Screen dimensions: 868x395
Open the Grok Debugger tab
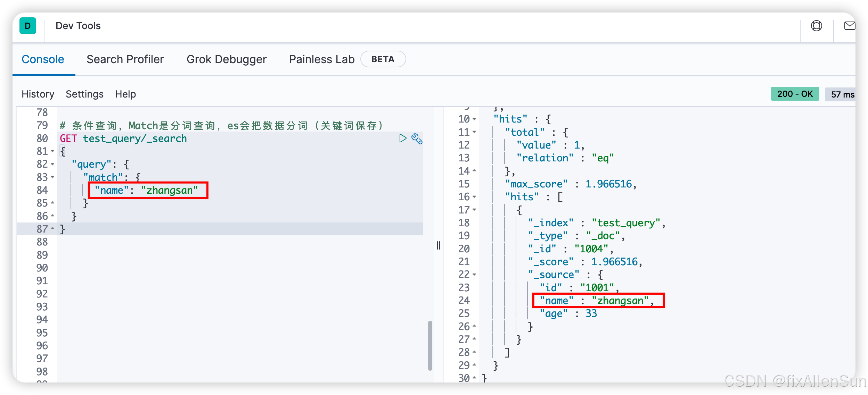[x=227, y=59]
